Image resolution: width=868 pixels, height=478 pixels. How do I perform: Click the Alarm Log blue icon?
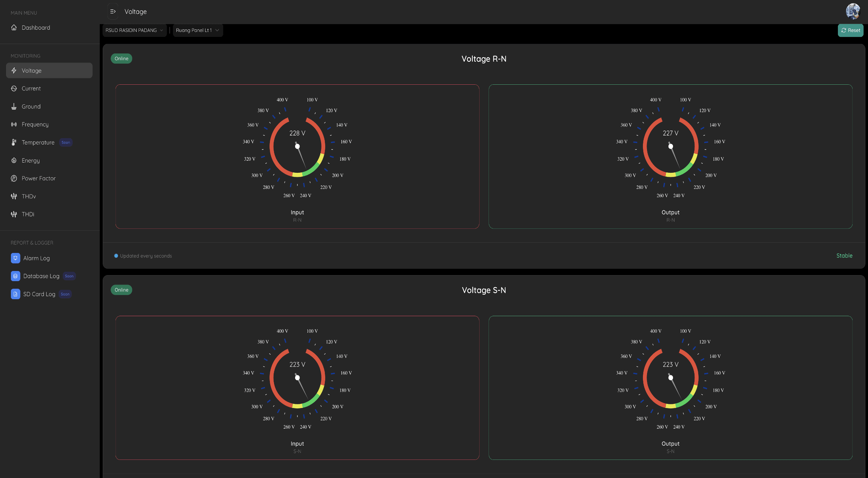pyautogui.click(x=15, y=258)
